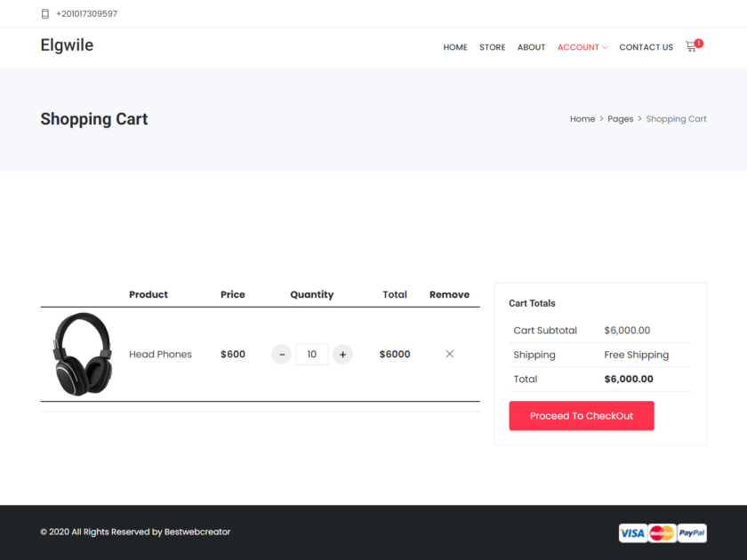
Task: Open the shopping cart icon in header
Action: point(691,47)
